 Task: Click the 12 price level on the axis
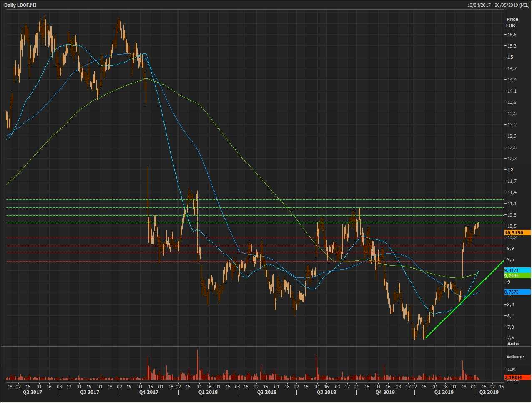point(510,170)
